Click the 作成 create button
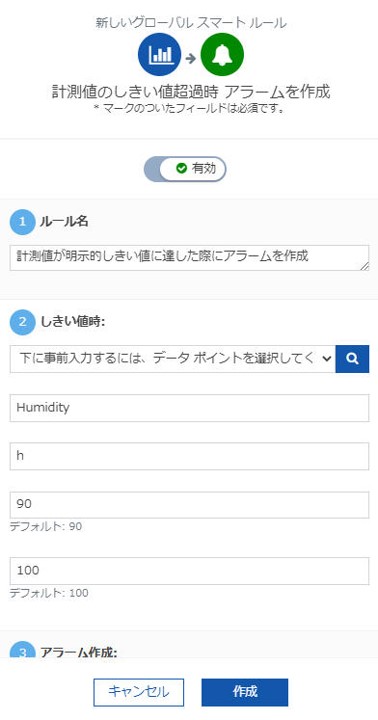The width and height of the screenshot is (378, 720). pos(245,692)
